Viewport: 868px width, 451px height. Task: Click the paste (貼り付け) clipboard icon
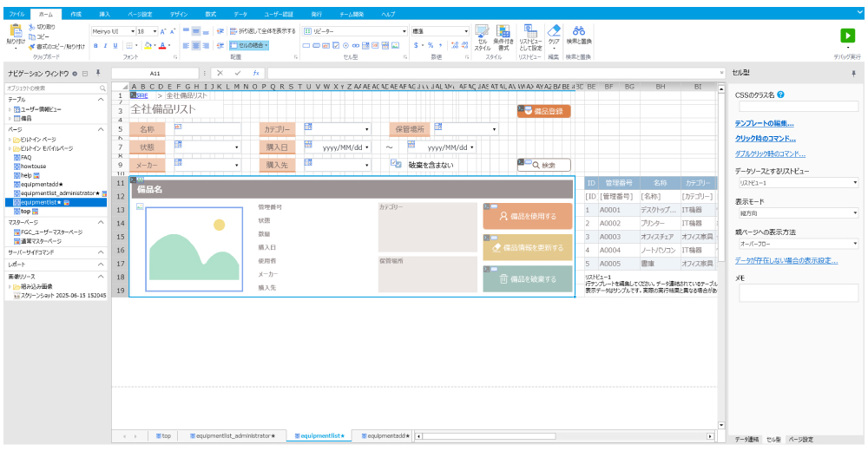pyautogui.click(x=16, y=33)
